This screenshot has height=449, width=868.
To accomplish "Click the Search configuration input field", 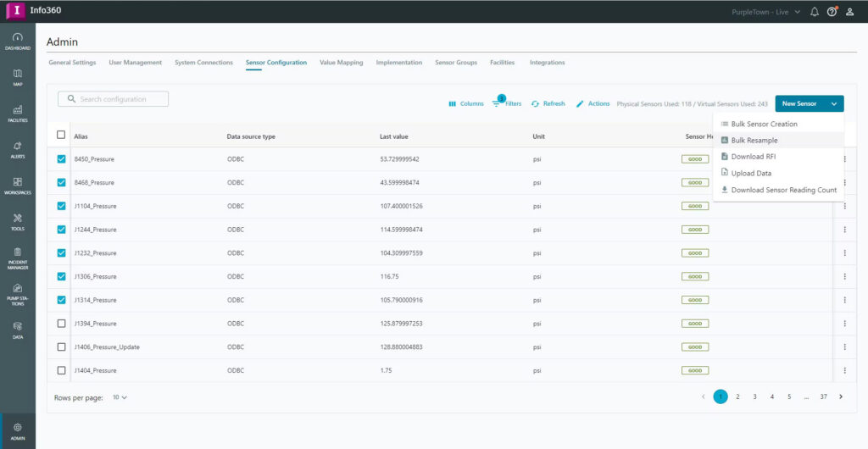I will point(113,99).
